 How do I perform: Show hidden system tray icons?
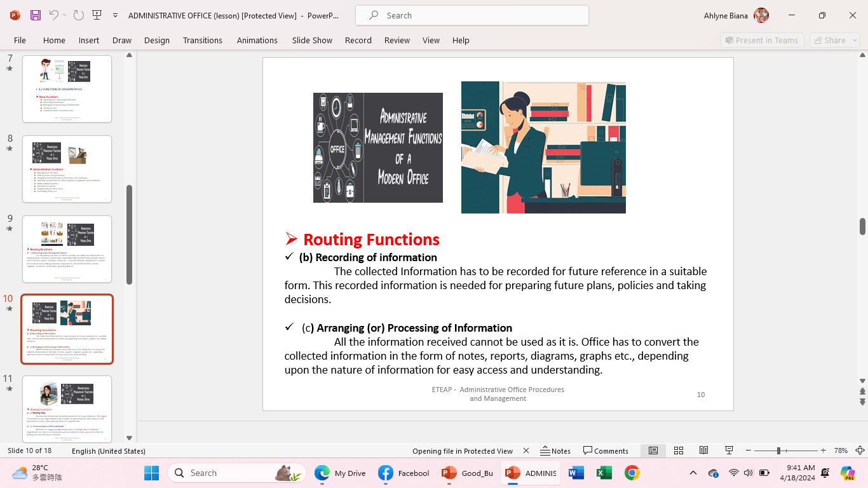[x=693, y=473]
